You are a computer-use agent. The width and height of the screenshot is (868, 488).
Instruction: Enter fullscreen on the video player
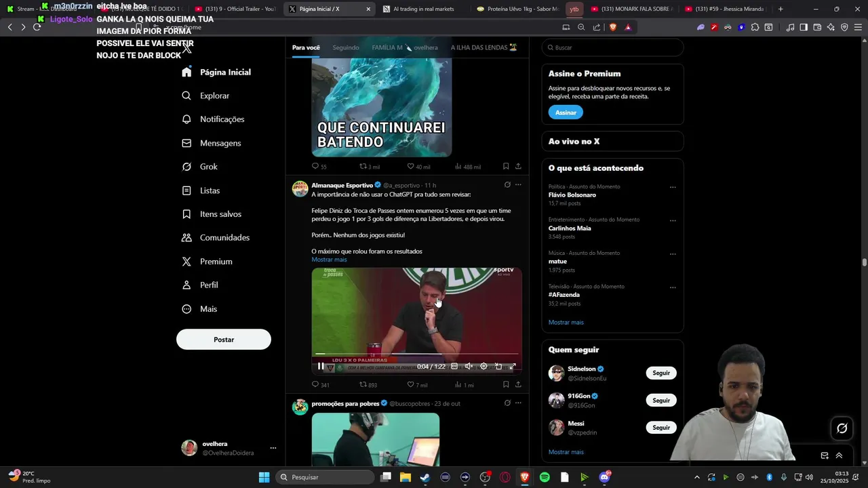pos(513,366)
